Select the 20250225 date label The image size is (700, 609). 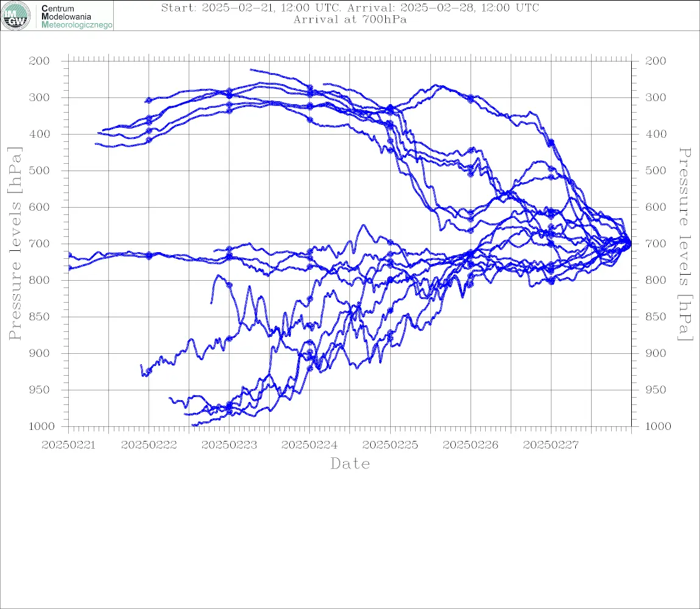coord(390,445)
